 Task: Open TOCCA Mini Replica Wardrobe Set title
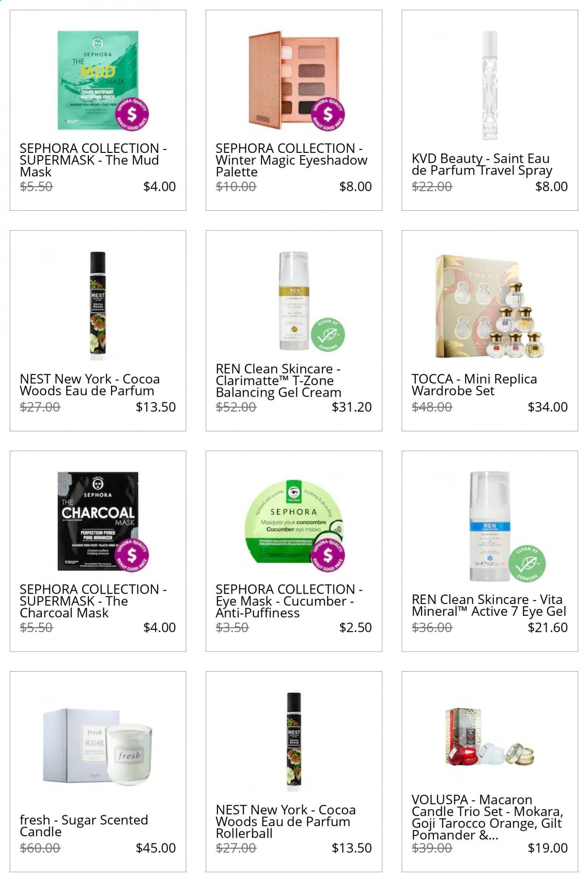tap(474, 385)
